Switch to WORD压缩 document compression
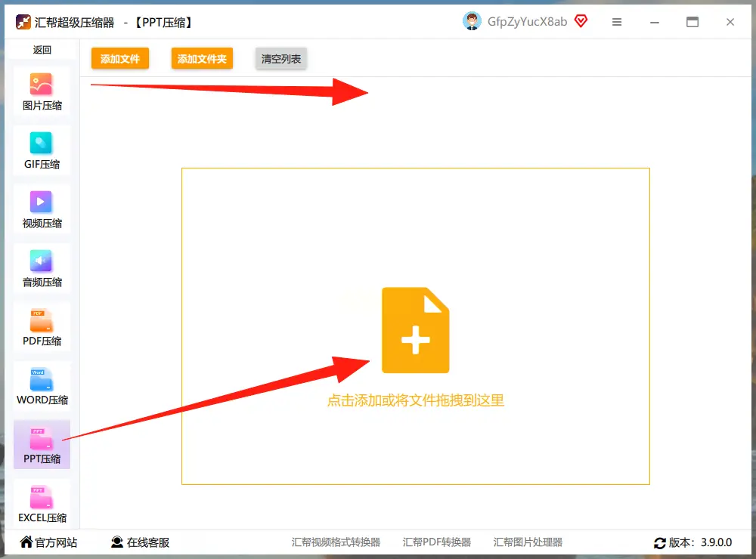The height and width of the screenshot is (559, 756). coord(42,385)
